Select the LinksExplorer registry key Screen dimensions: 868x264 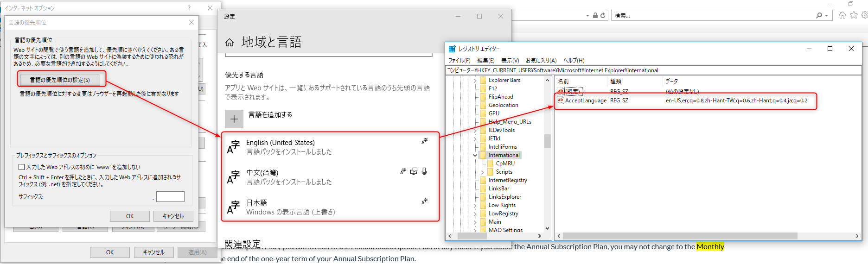pyautogui.click(x=505, y=197)
